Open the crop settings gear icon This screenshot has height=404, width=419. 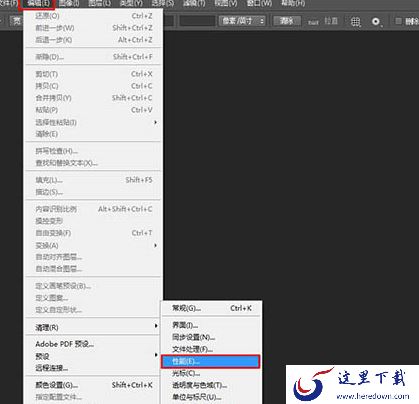tap(376, 22)
